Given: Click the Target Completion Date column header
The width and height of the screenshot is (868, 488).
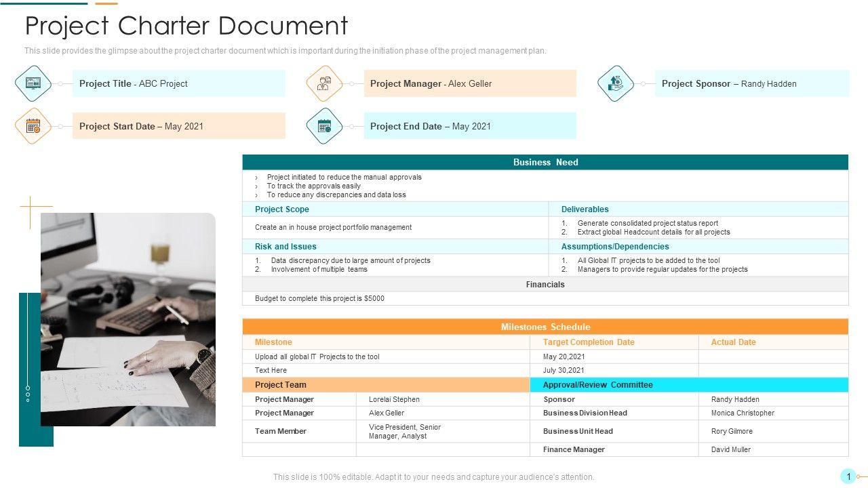Looking at the screenshot, I should coord(589,342).
